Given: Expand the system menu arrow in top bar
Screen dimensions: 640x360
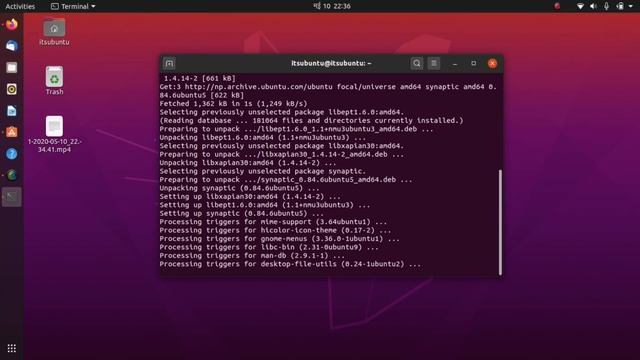Looking at the screenshot, I should 631,6.
